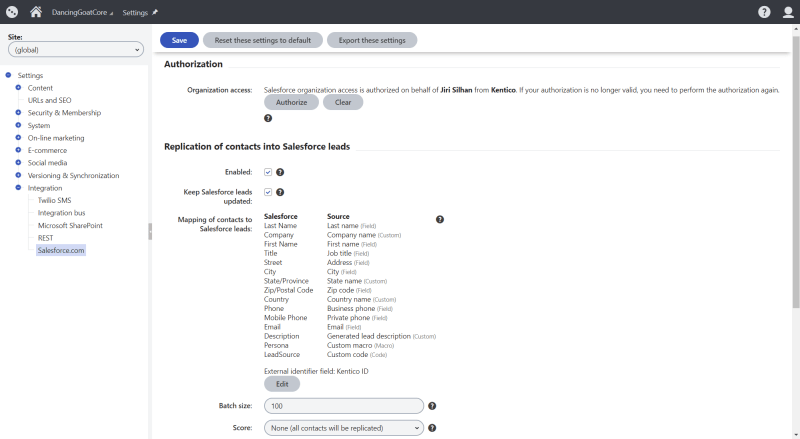
Task: Click the 'LeadSource' Salesforce field text
Action: pos(282,355)
